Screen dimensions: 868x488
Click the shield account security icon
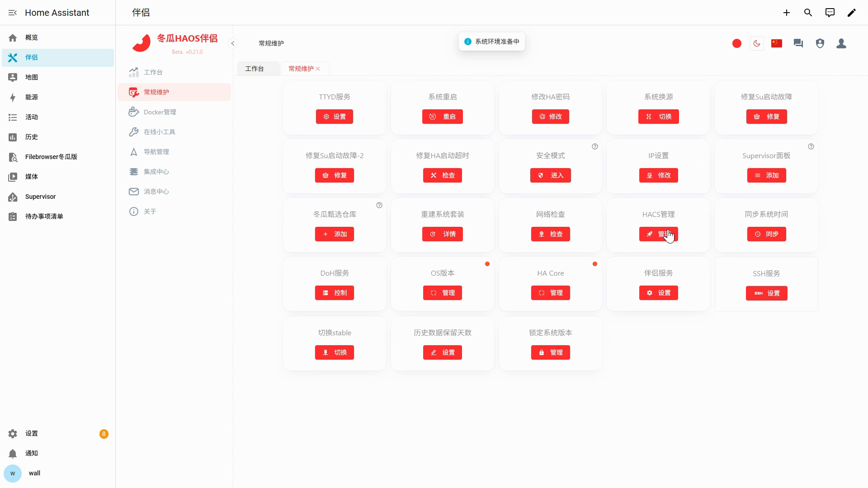point(820,43)
